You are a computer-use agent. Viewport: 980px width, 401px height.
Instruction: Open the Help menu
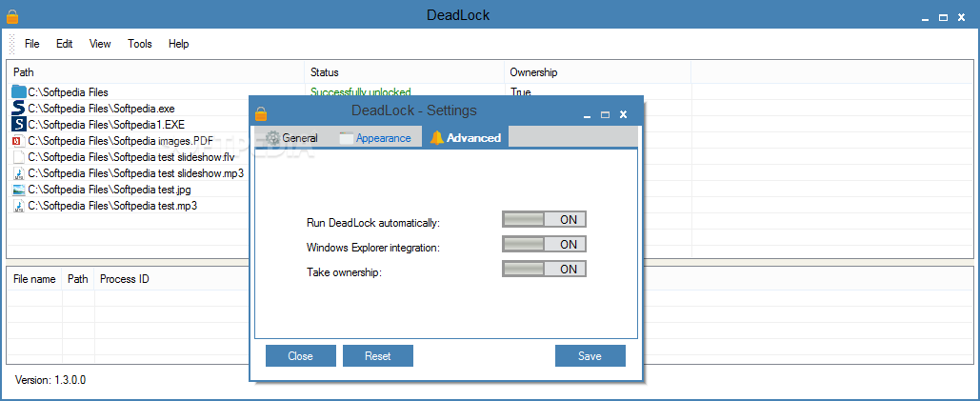pyautogui.click(x=179, y=44)
